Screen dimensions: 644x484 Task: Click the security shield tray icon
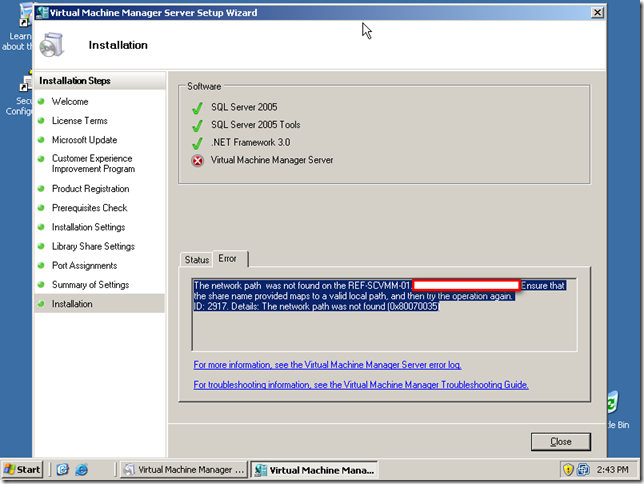tap(568, 469)
